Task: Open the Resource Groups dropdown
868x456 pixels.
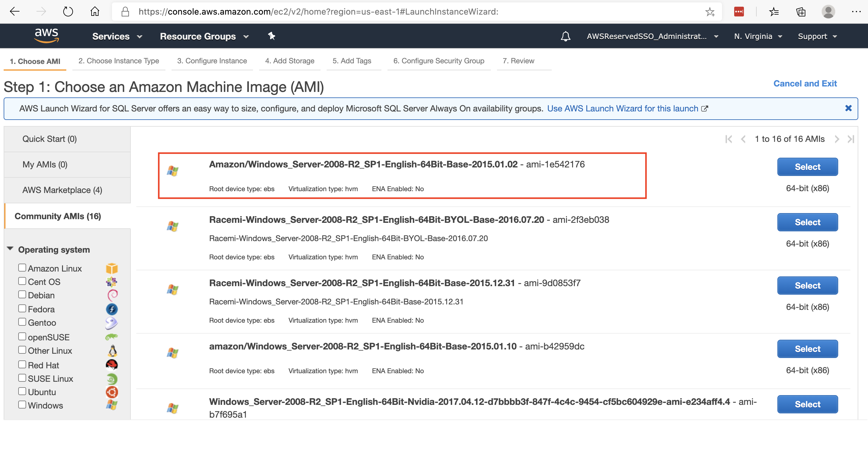Action: point(204,36)
